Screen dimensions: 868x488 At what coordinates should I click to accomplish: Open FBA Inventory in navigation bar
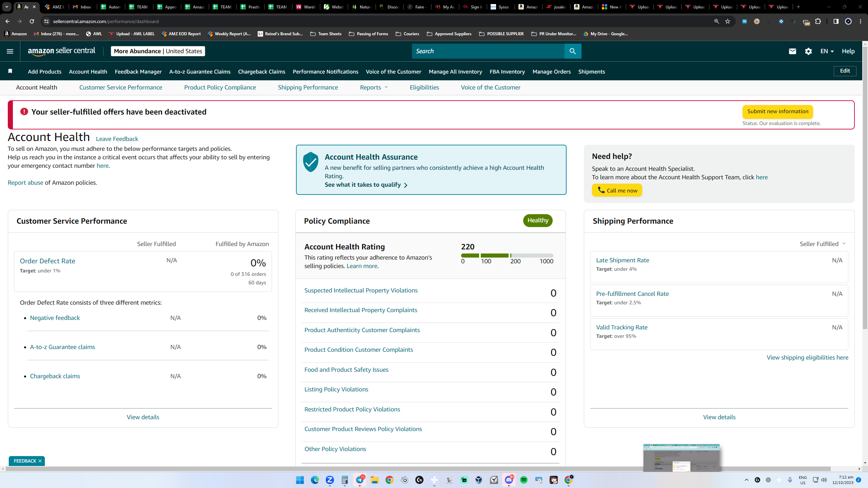[x=507, y=72]
